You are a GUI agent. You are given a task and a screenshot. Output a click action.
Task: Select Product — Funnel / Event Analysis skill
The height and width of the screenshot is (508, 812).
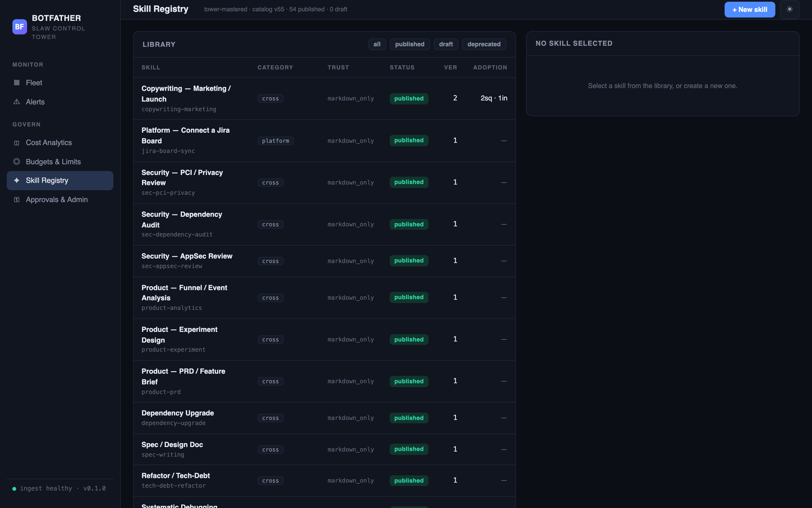click(x=324, y=298)
